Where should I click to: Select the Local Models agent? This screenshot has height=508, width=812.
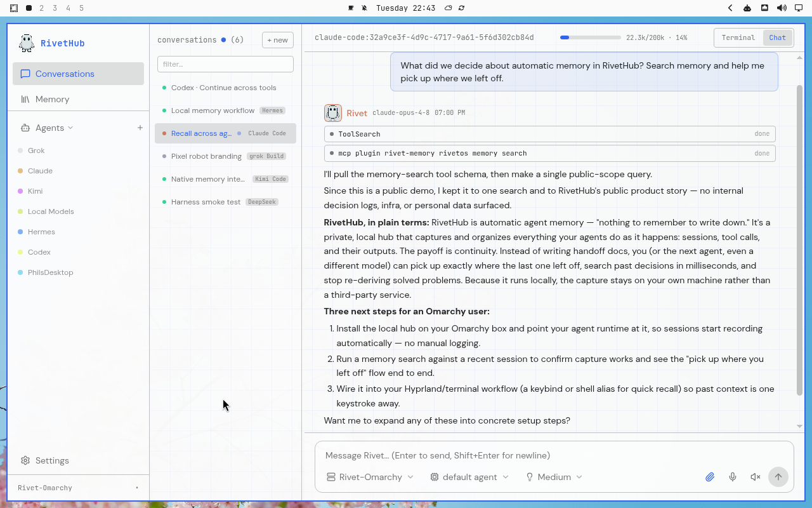tap(51, 211)
